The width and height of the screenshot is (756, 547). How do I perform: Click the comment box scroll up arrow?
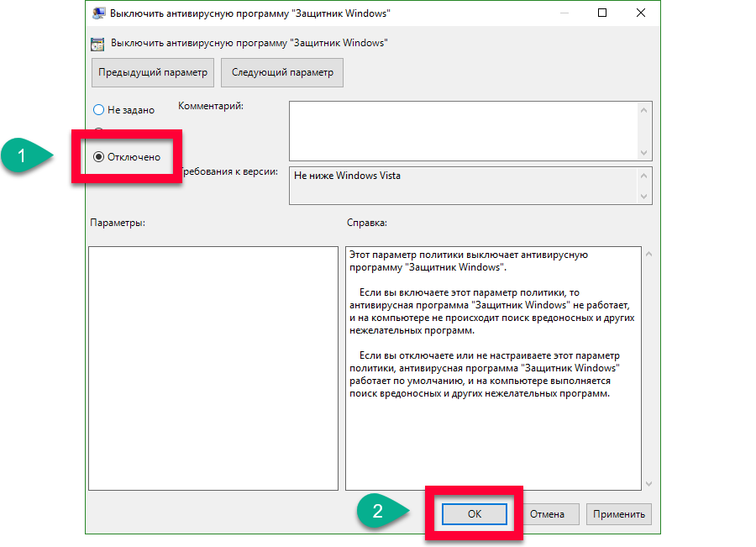(x=644, y=109)
